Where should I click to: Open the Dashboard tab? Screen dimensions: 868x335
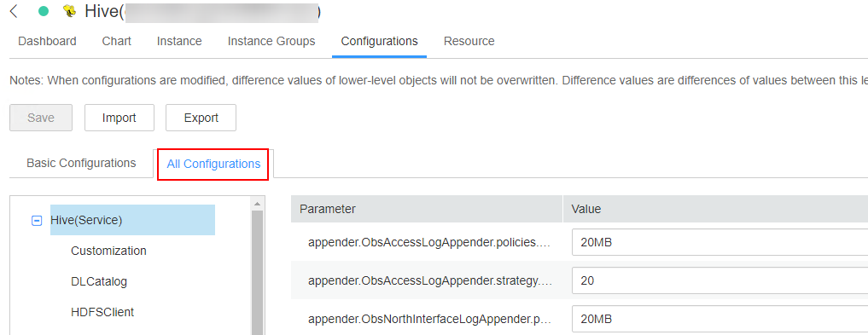pos(47,41)
